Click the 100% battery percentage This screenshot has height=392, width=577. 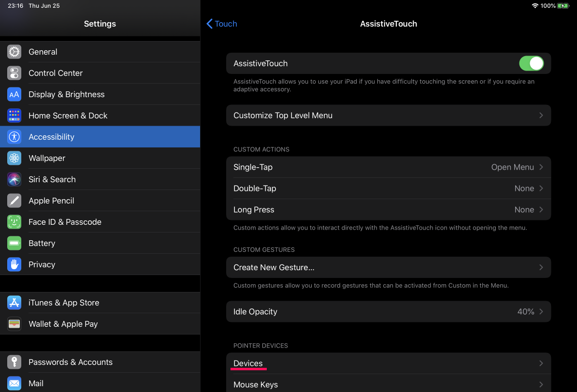coord(548,6)
